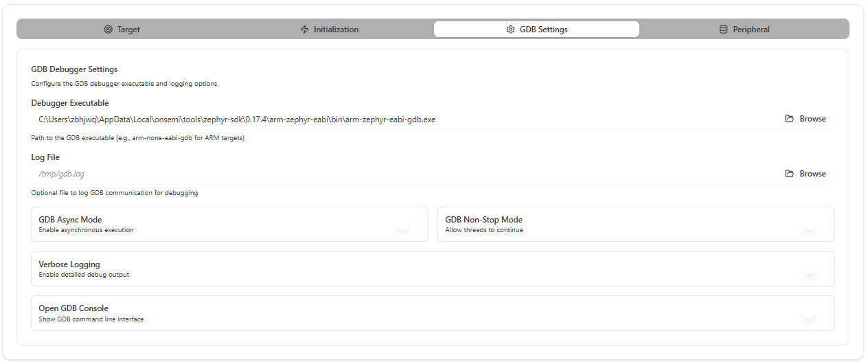Click the folder icon for Debugger Executable

point(789,119)
